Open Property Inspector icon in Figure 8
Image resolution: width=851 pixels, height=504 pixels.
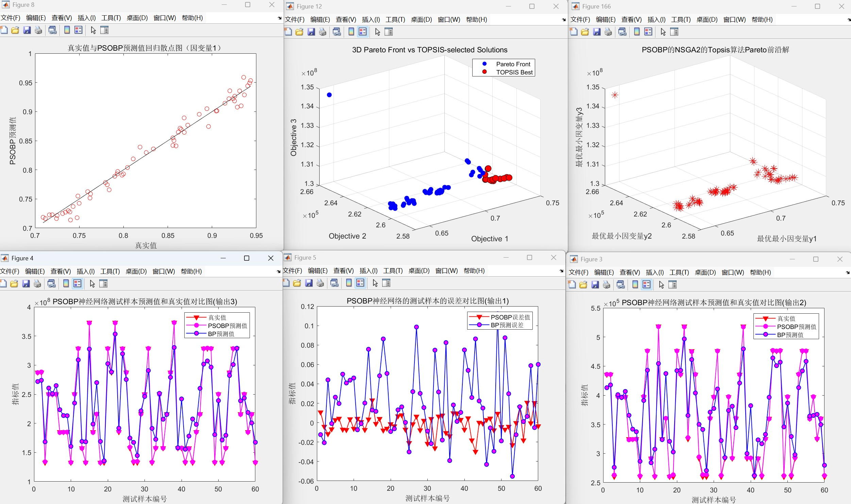pos(104,30)
